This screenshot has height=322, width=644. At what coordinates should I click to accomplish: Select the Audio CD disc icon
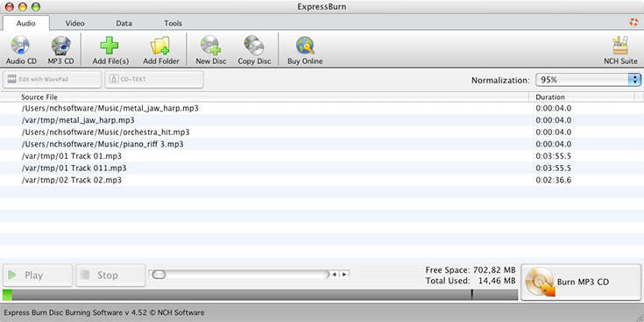(x=20, y=46)
